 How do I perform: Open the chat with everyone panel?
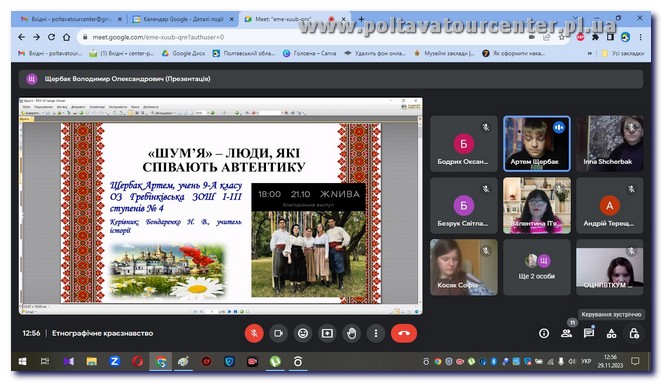pos(589,334)
